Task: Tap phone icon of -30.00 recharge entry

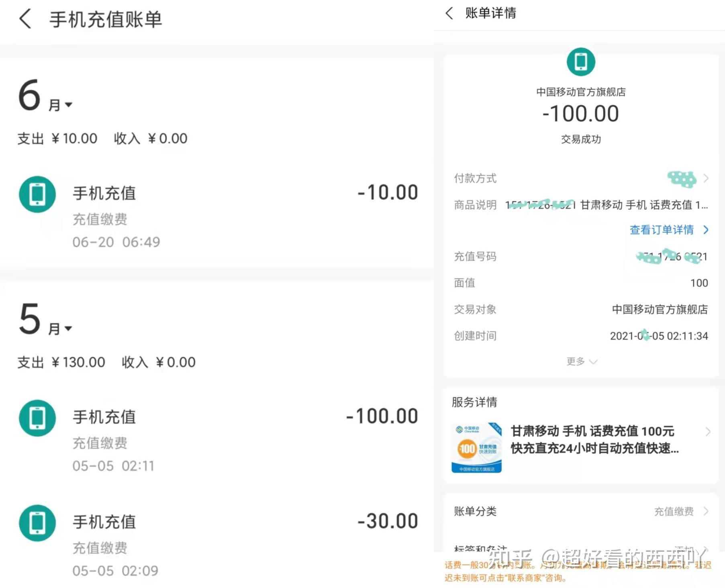Action: [37, 523]
